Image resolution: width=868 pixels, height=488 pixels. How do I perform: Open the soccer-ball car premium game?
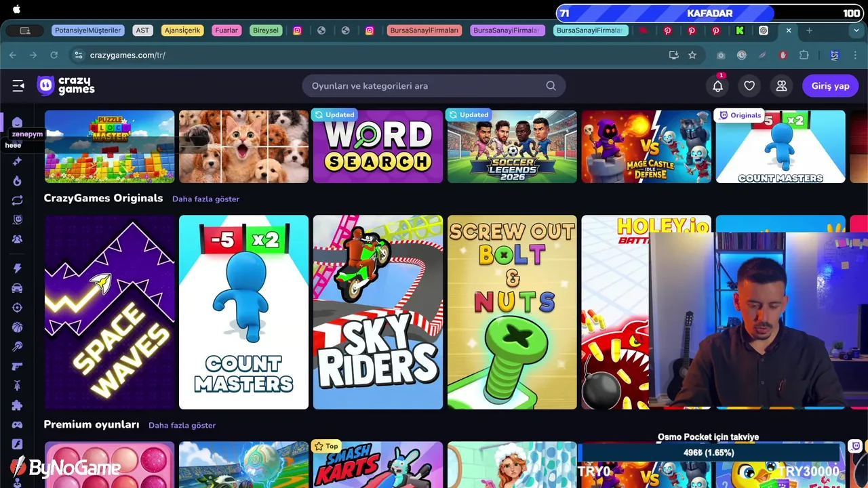click(243, 464)
